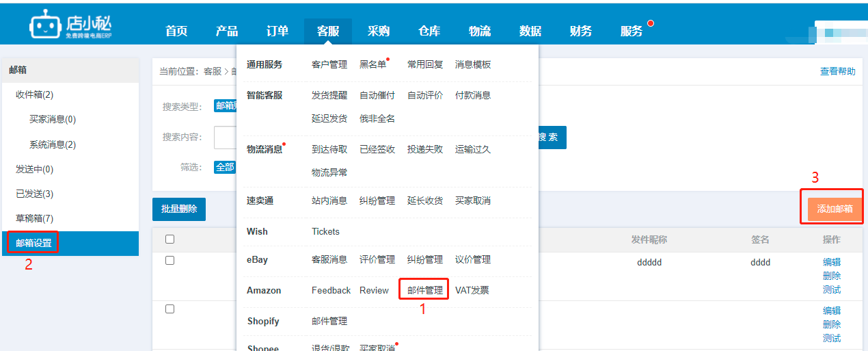Select 发送中(0) in the sidebar

click(x=34, y=169)
